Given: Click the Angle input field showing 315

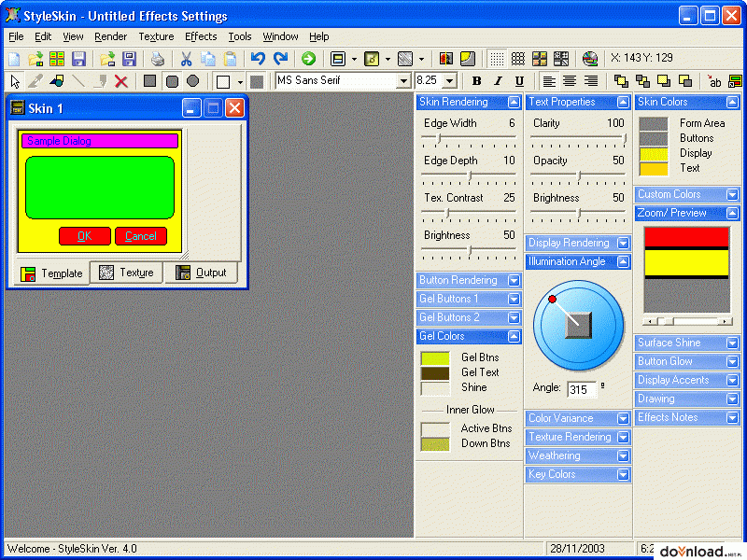Looking at the screenshot, I should 582,389.
